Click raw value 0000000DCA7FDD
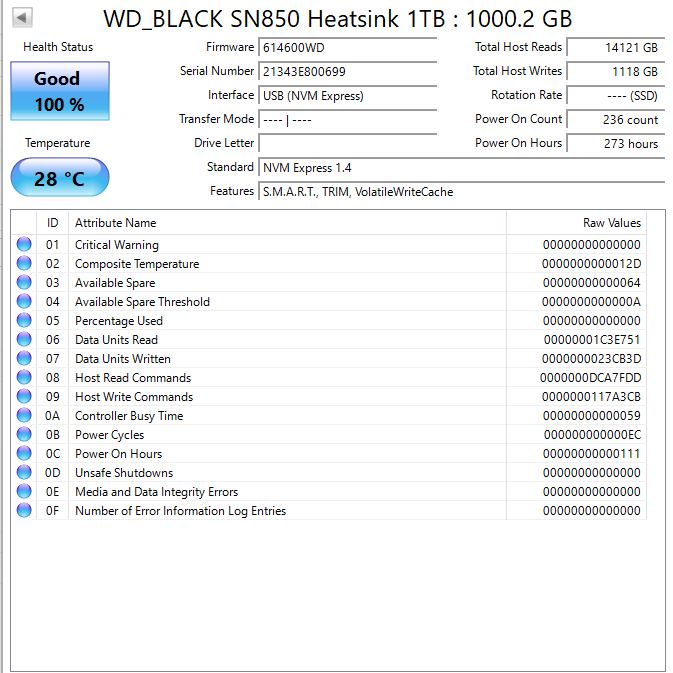Image resolution: width=673 pixels, height=673 pixels. tap(590, 378)
